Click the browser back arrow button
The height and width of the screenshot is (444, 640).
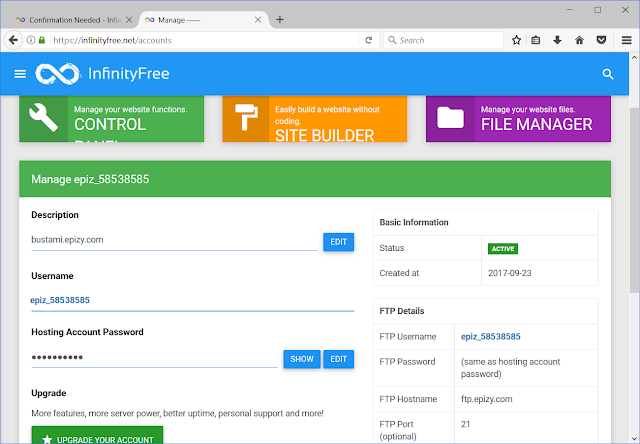pyautogui.click(x=13, y=40)
